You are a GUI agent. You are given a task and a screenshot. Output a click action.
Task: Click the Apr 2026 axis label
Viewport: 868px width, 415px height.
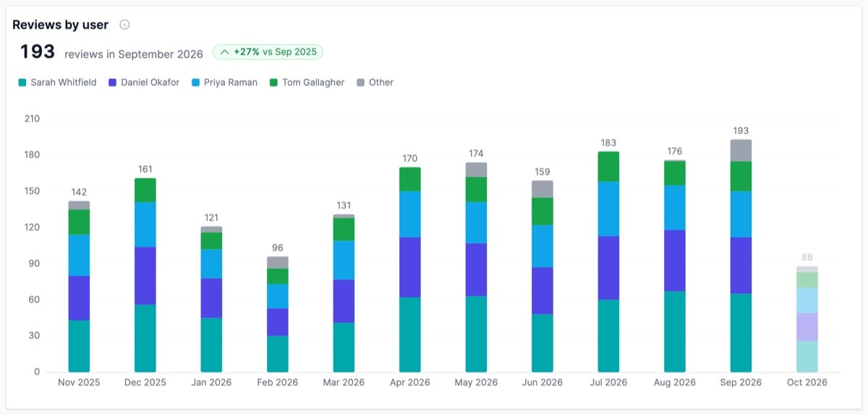tap(410, 382)
